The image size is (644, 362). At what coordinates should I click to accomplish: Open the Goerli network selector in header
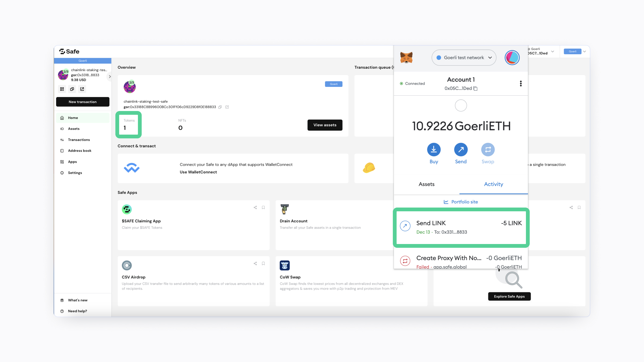pos(575,51)
